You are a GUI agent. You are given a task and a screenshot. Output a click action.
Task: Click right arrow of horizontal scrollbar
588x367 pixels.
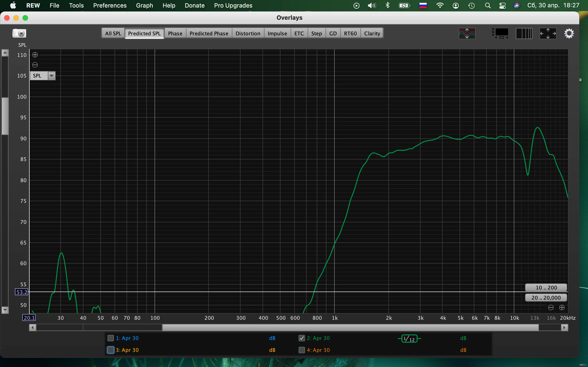pos(564,328)
